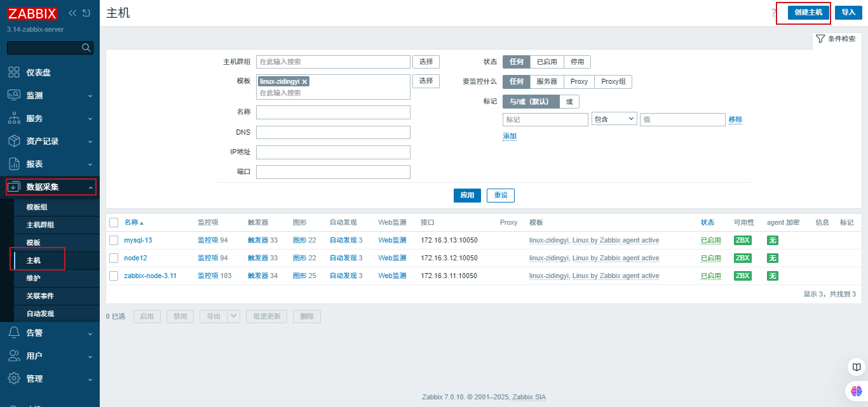Screen dimensions: 868x407
Task: Click ZBX availability badge for node12
Action: 742,258
